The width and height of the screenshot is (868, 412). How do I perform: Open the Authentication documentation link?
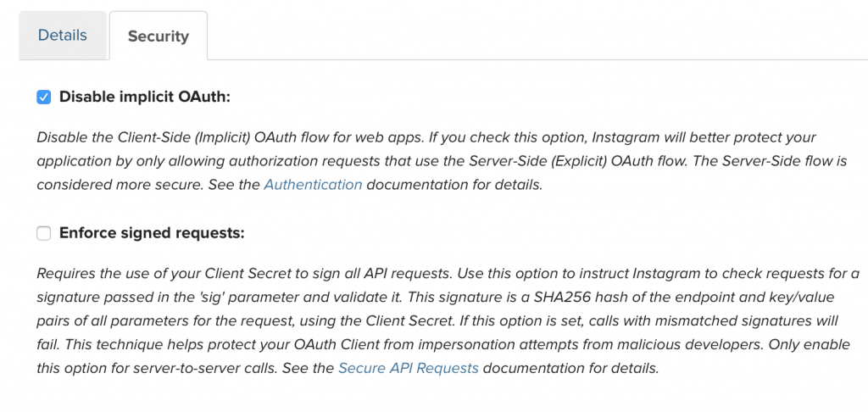[x=313, y=185]
